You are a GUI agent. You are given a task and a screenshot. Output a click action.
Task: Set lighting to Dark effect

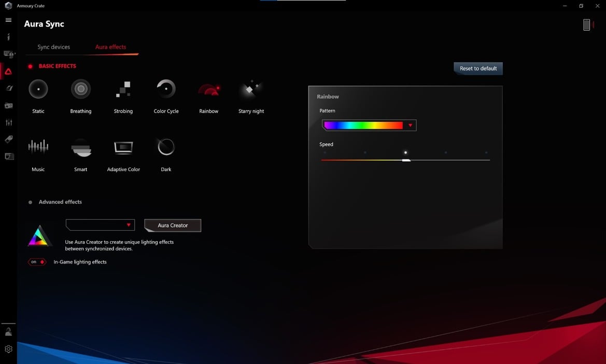coord(166,147)
